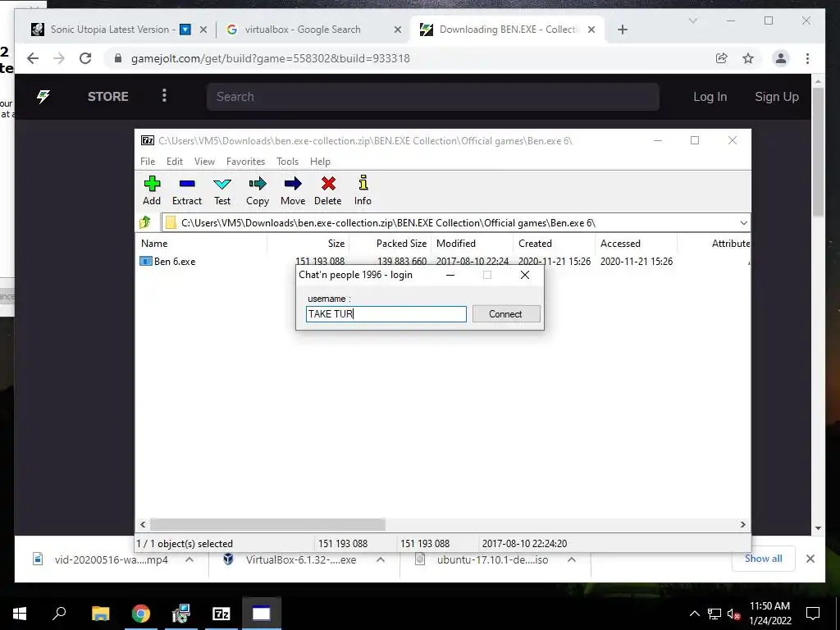840x630 pixels.
Task: Click the 7-Zip taskbar icon
Action: click(x=221, y=614)
